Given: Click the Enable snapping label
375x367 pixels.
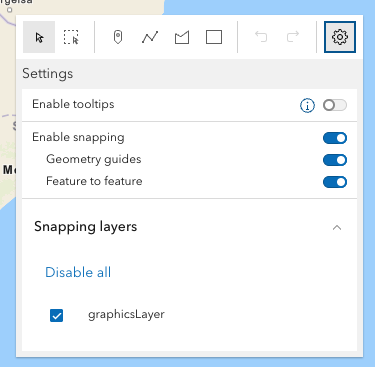Looking at the screenshot, I should (x=78, y=137).
